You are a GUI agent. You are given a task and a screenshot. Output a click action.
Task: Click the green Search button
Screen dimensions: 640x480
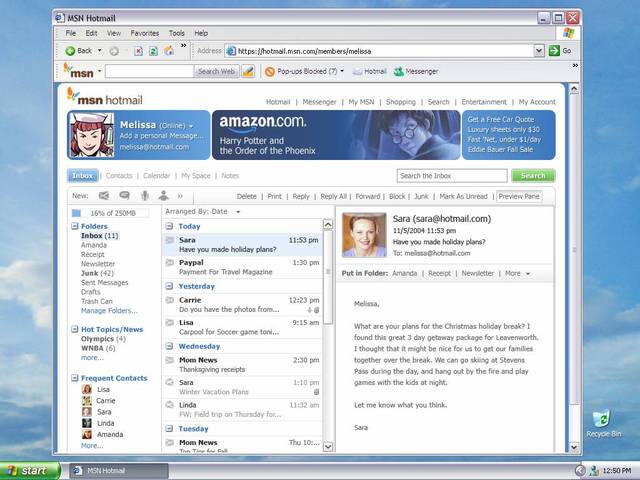tap(533, 176)
